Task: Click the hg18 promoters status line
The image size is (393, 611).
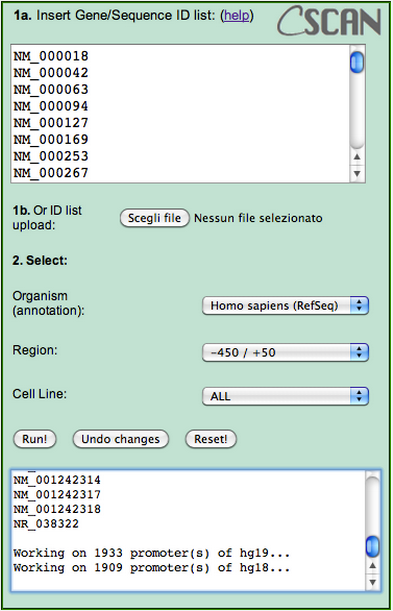Action: (152, 568)
